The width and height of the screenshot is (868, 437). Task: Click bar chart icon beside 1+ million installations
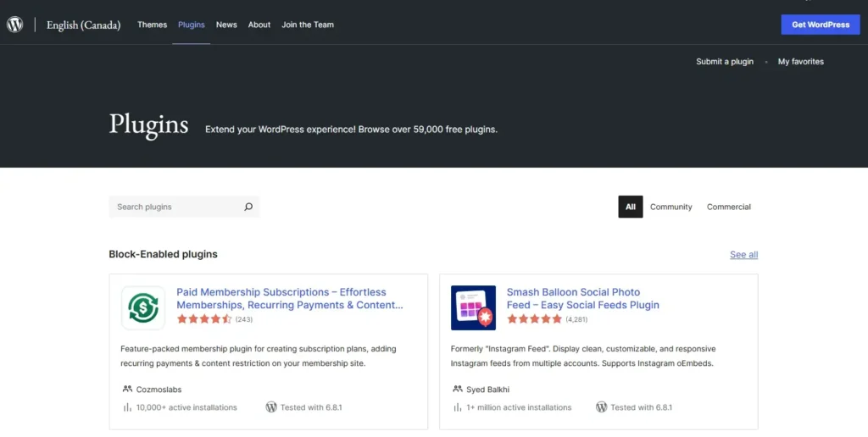click(x=457, y=407)
